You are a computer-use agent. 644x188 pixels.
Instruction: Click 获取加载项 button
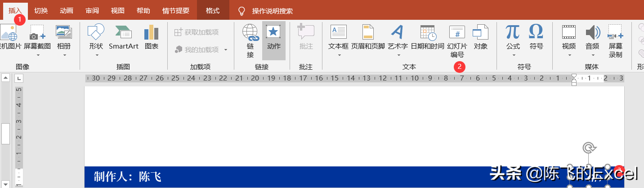[x=197, y=32]
